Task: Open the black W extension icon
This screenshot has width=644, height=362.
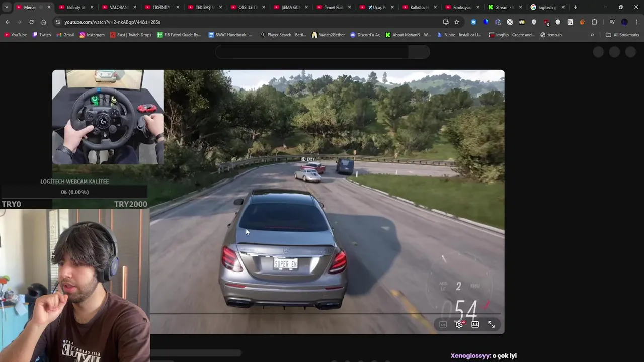Action: point(522,22)
